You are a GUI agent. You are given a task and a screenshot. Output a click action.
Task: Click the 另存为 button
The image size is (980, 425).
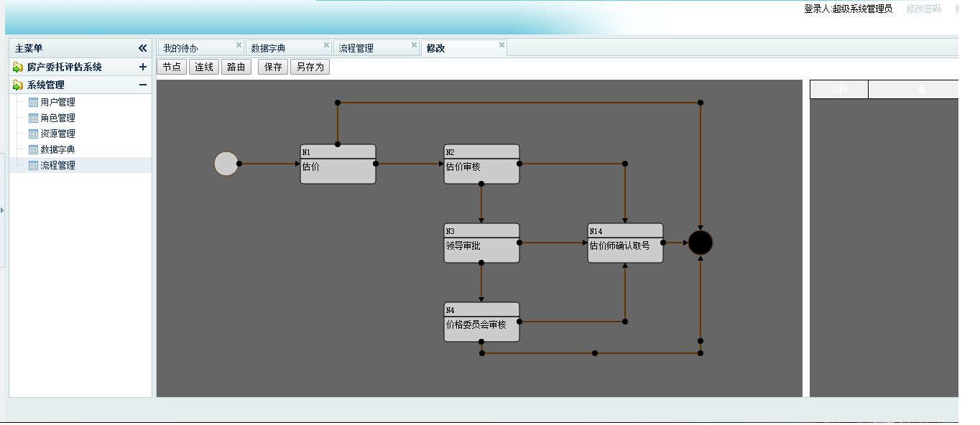coord(310,67)
